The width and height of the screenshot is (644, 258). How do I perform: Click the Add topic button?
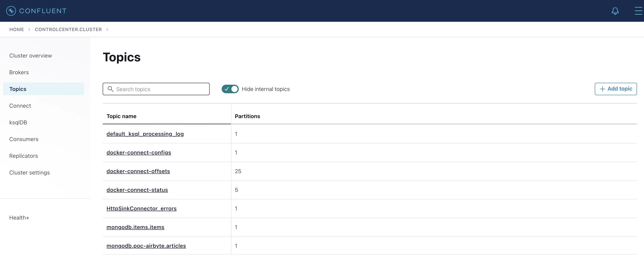coord(615,89)
